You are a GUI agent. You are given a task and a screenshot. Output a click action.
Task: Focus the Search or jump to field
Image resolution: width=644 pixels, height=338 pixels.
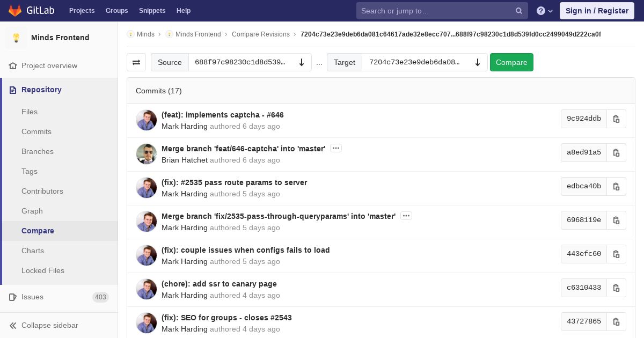[x=436, y=11]
